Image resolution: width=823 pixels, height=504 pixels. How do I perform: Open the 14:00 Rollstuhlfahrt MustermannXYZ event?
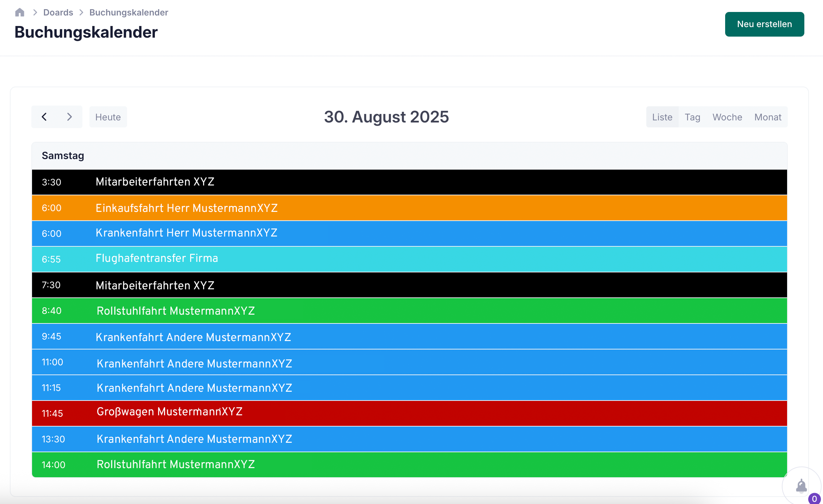[176, 465]
